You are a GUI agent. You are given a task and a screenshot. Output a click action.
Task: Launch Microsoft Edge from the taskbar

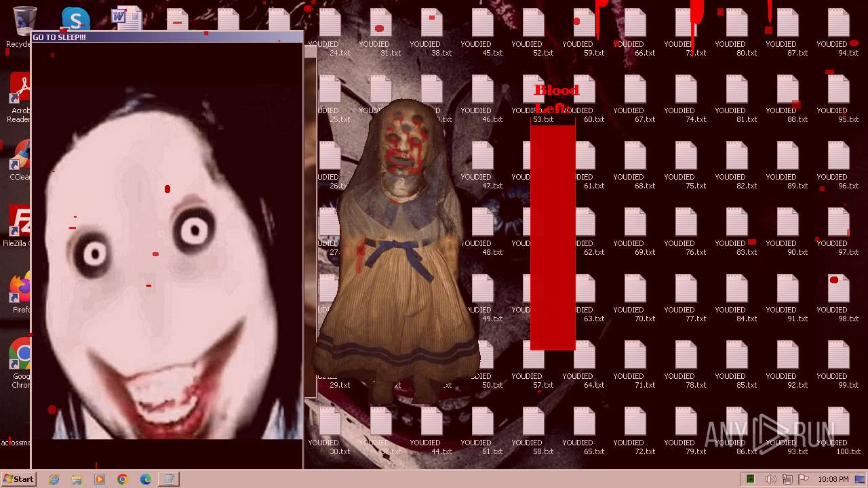click(146, 479)
